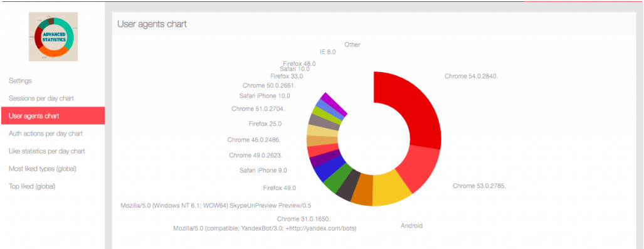
Task: Click the Firefox 25.0 label
Action: click(x=265, y=124)
